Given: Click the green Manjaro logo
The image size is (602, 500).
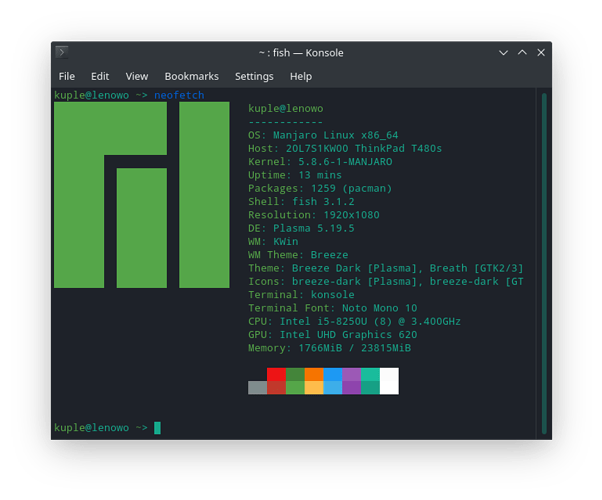Looking at the screenshot, I should click(142, 195).
